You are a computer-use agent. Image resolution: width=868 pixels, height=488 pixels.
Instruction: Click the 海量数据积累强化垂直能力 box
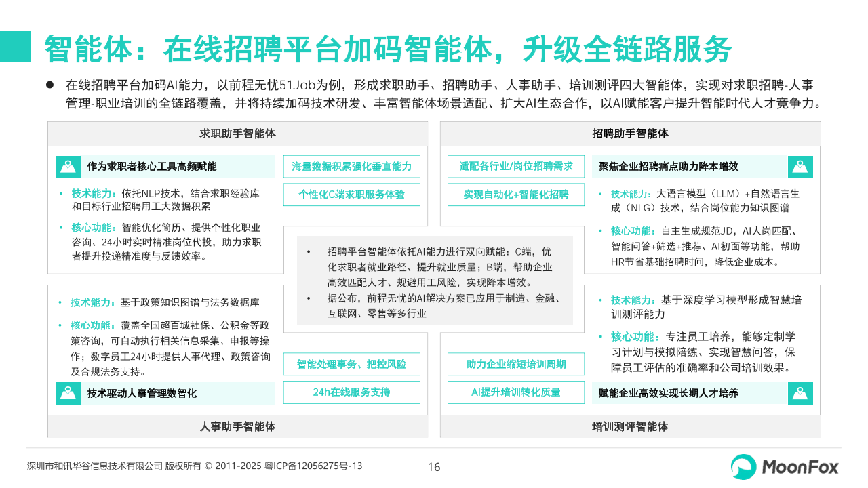click(x=351, y=167)
